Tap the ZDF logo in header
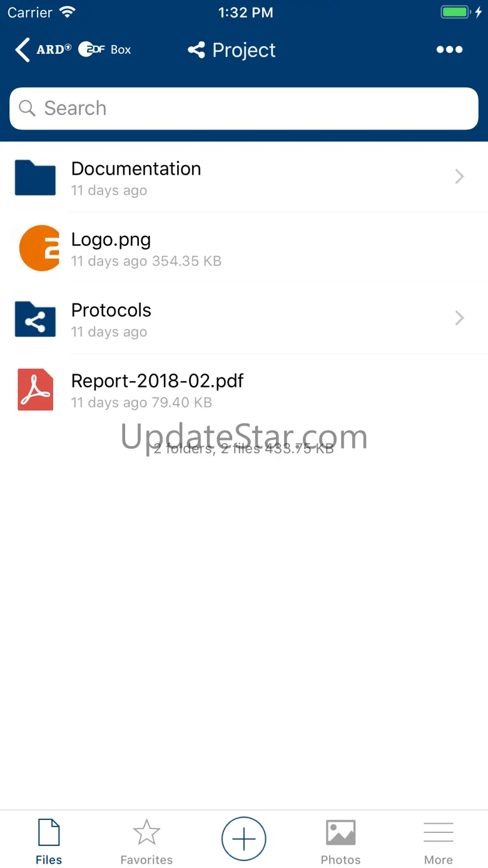This screenshot has width=488, height=868. coord(91,49)
